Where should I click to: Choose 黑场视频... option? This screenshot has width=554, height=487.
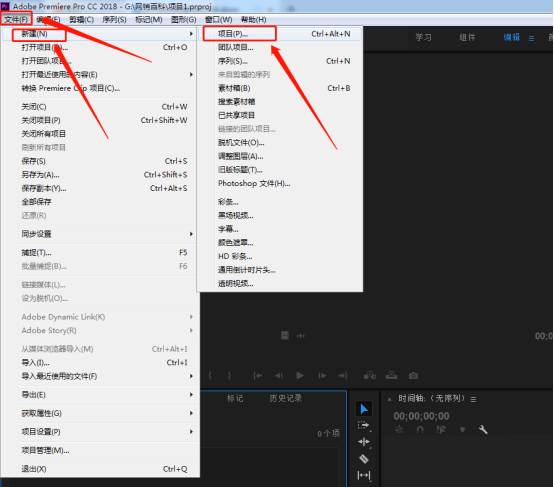279,216
